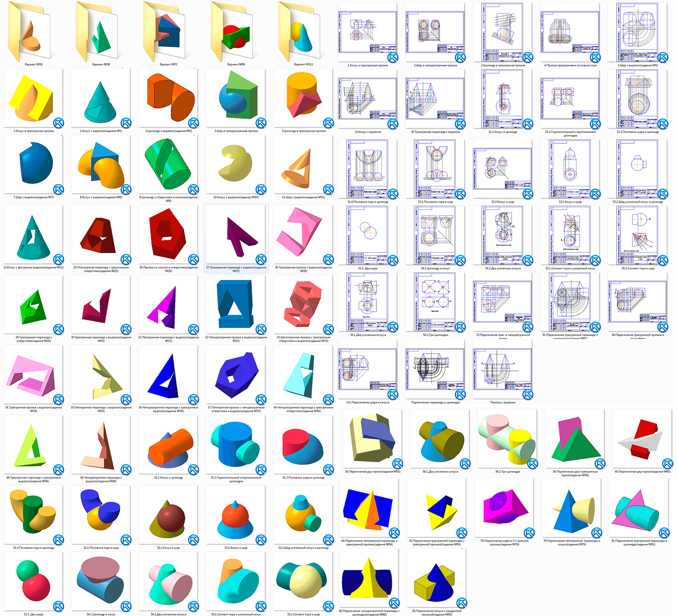Open the Вариант №90 folder
The image size is (678, 616).
tap(236, 33)
